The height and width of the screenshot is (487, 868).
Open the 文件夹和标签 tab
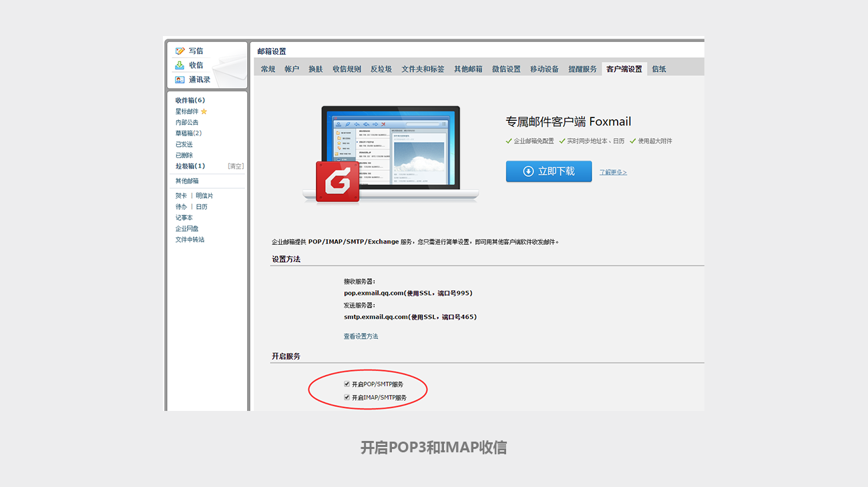[x=423, y=69]
